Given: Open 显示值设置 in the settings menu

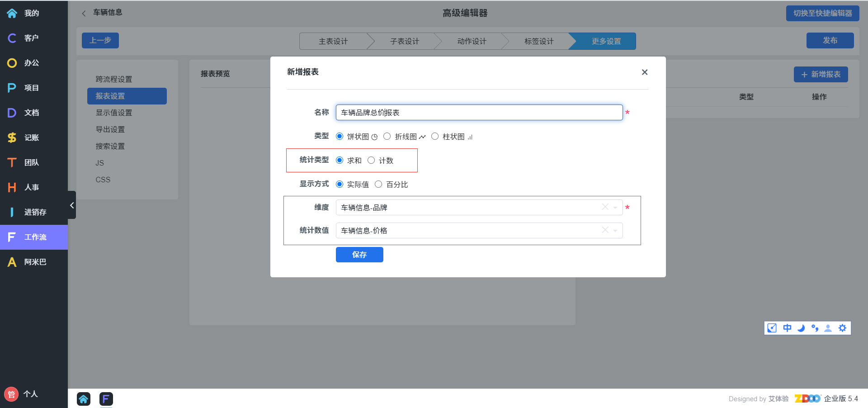Looking at the screenshot, I should 114,113.
